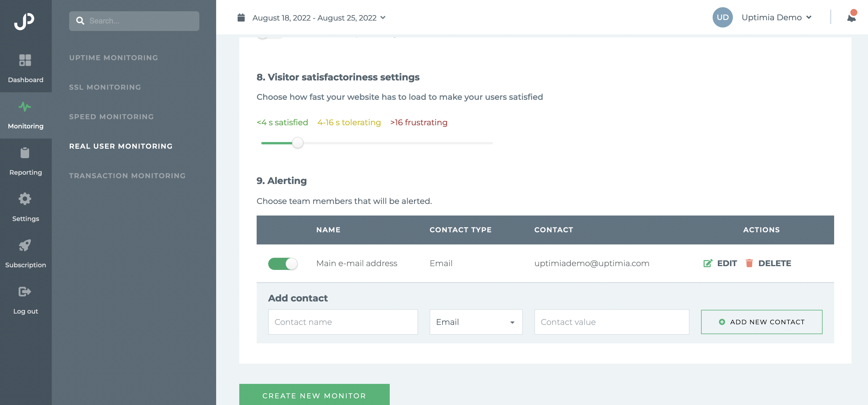
Task: Select the Monitoring pulse icon
Action: click(25, 107)
